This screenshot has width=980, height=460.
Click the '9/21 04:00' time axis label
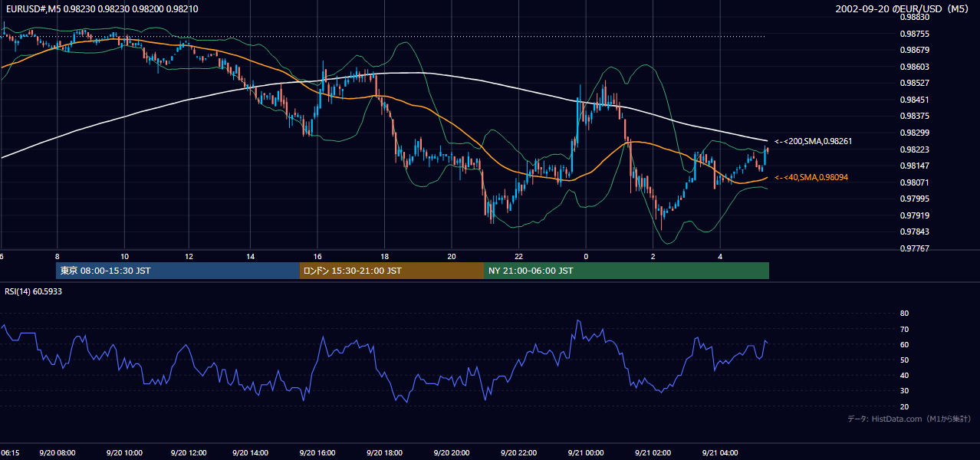(x=719, y=453)
